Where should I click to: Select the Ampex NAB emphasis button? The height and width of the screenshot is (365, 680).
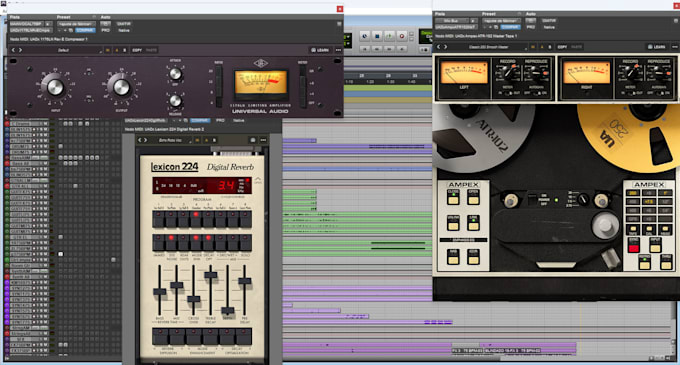[x=453, y=257]
